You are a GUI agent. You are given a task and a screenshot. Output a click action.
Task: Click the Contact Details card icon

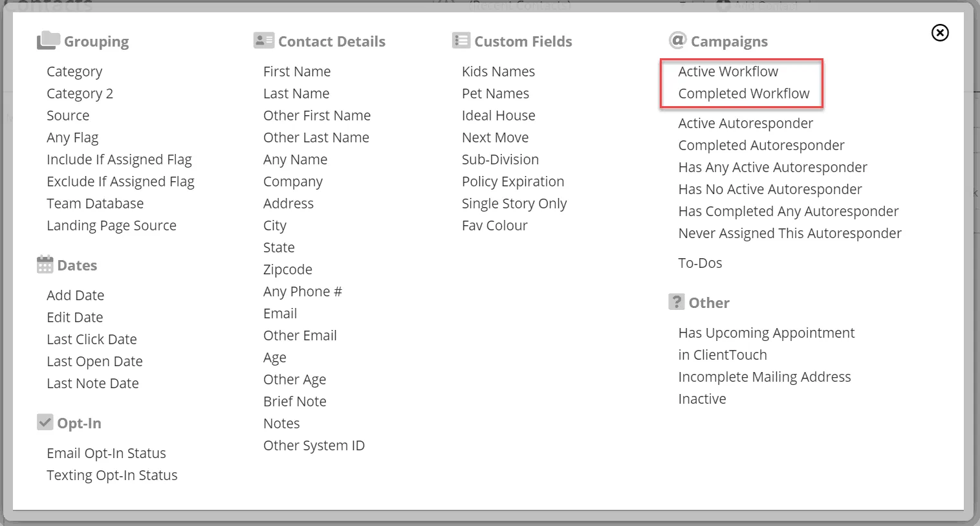point(264,41)
